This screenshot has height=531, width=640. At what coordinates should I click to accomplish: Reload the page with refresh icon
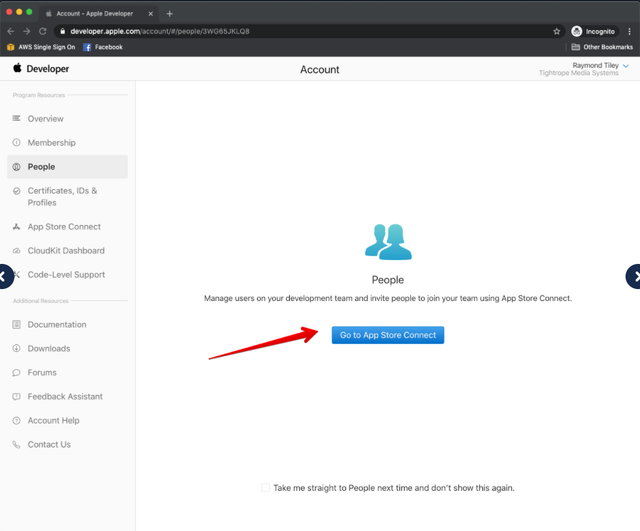(x=42, y=31)
